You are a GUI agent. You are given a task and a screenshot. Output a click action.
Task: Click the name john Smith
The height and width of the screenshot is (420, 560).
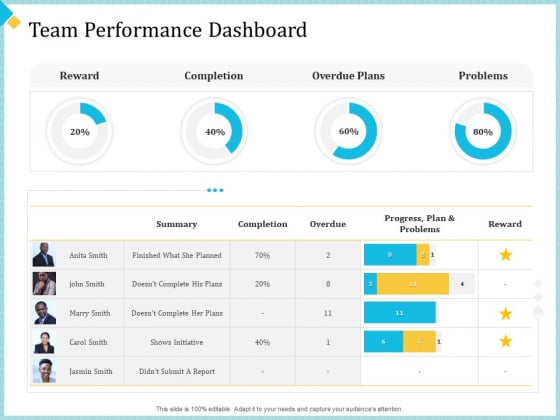tap(87, 284)
